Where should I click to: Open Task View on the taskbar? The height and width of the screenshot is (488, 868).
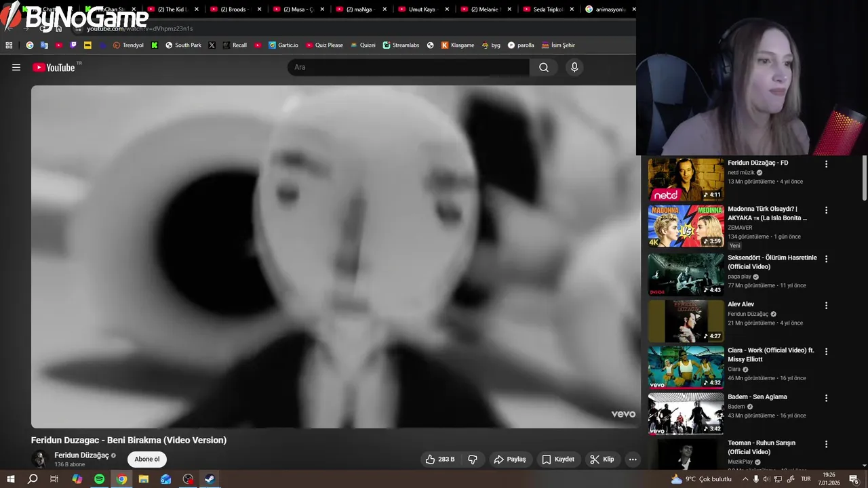coord(54,479)
